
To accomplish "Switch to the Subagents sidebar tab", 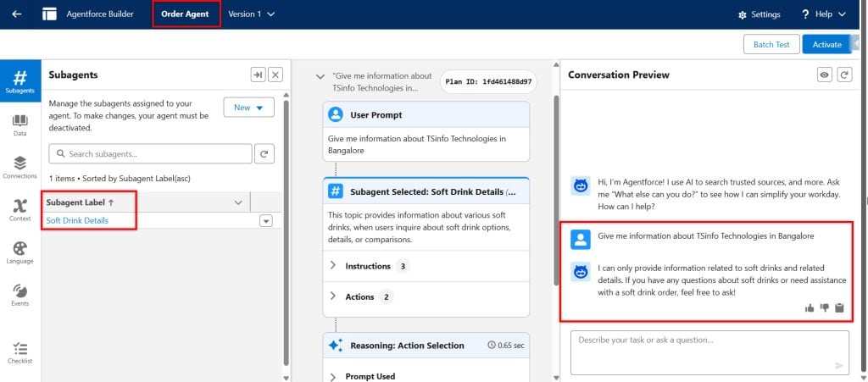I will coord(20,81).
